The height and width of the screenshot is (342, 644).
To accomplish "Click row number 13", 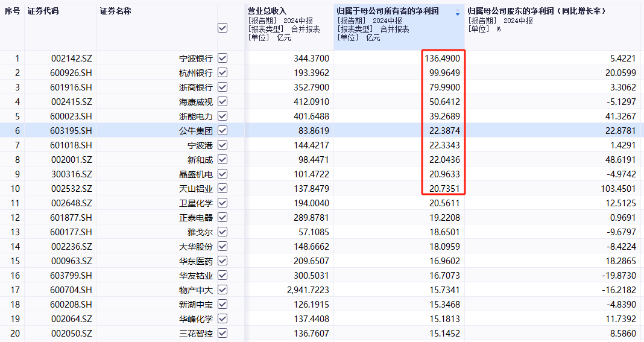I will click(x=15, y=232).
